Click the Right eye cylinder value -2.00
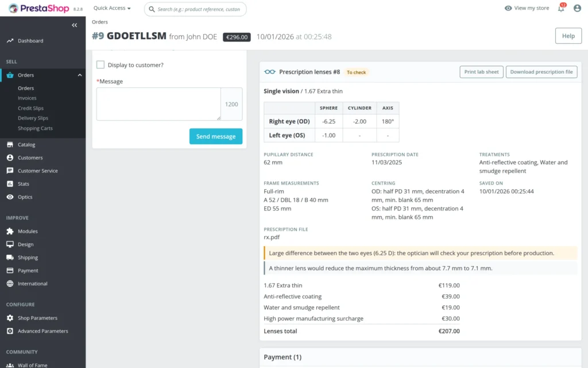This screenshot has height=368, width=588. 359,122
